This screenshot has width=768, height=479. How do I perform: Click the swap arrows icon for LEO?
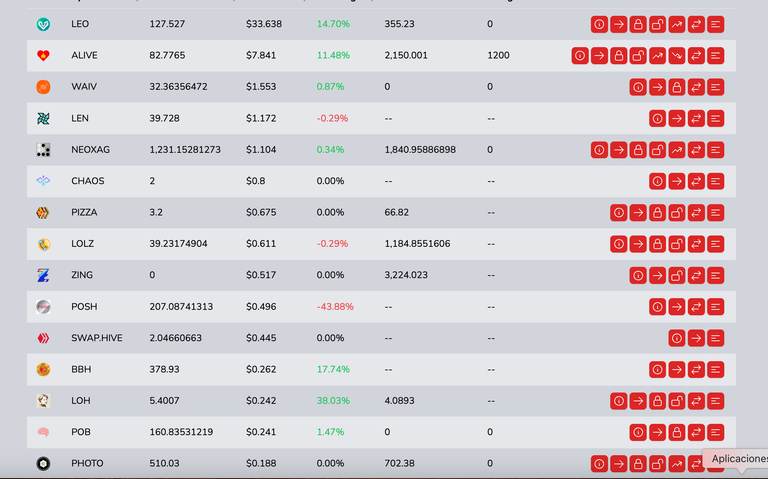[x=696, y=24]
